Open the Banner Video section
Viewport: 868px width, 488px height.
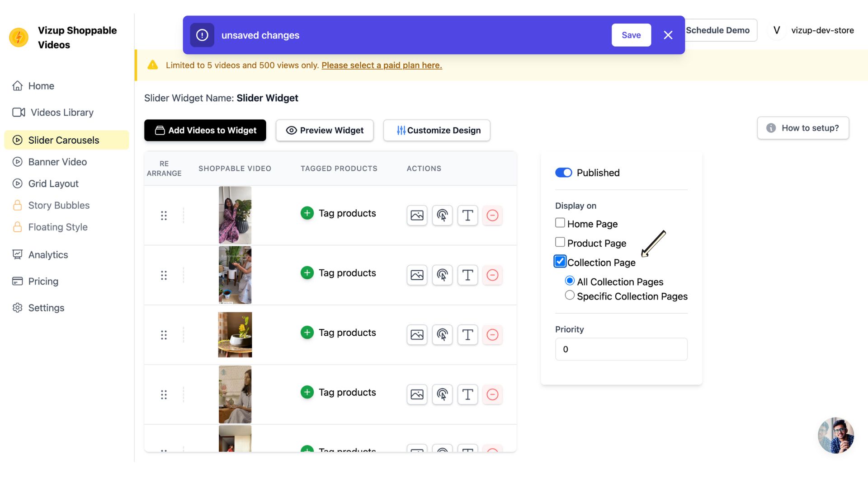point(57,162)
